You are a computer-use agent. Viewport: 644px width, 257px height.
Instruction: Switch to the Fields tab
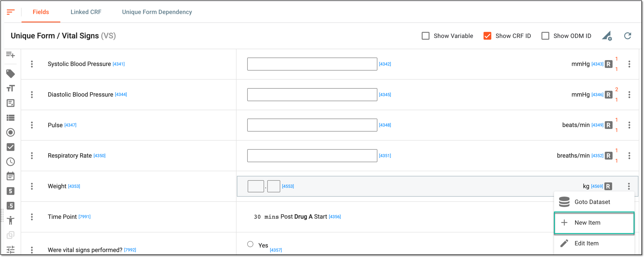[x=41, y=12]
